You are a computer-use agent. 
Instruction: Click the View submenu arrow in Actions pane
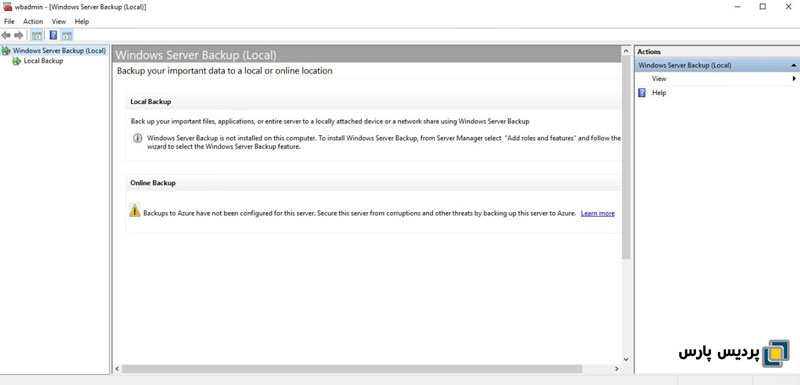[x=794, y=79]
